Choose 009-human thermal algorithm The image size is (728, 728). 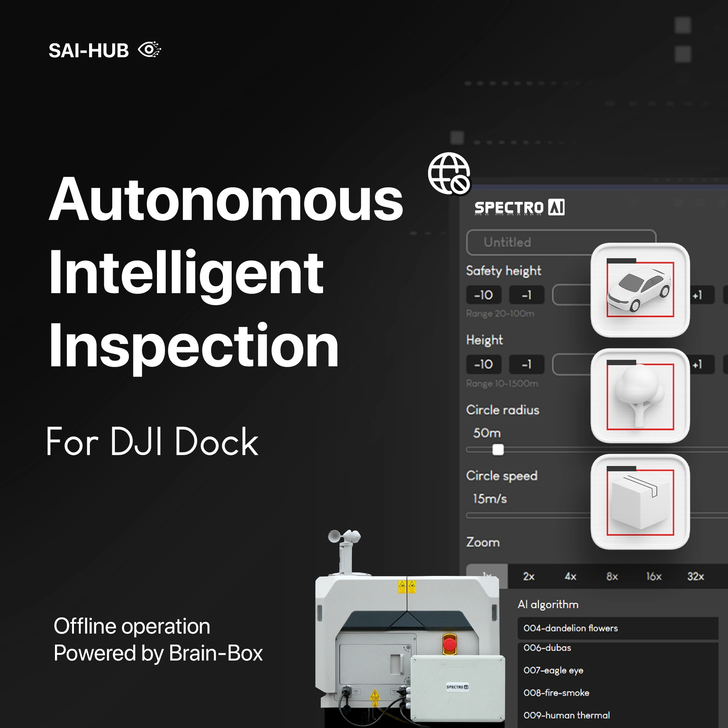click(x=618, y=715)
